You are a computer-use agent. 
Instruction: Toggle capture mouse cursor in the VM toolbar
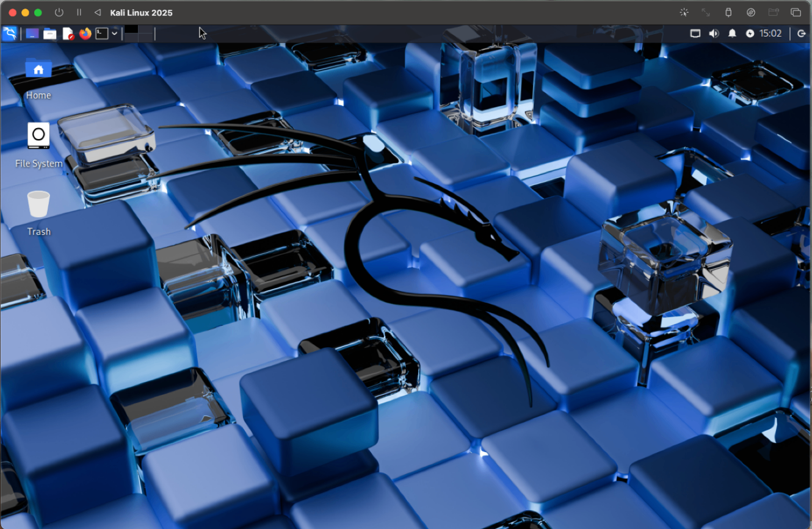[684, 12]
